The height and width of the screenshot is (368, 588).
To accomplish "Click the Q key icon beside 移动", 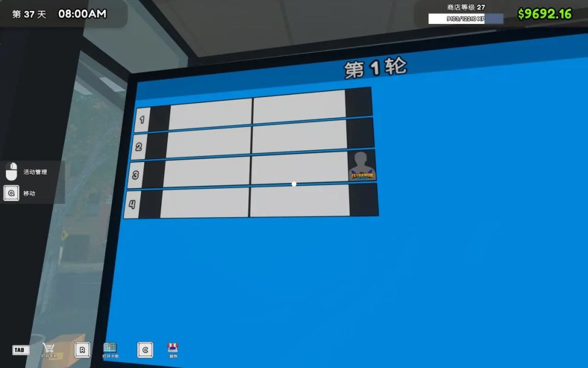I will pyautogui.click(x=11, y=193).
